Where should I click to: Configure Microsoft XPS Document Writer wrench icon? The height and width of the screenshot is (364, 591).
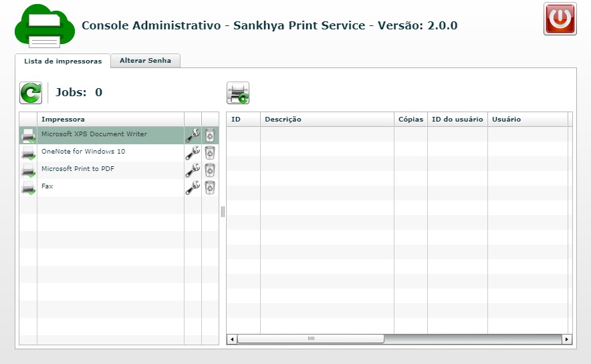(x=193, y=135)
